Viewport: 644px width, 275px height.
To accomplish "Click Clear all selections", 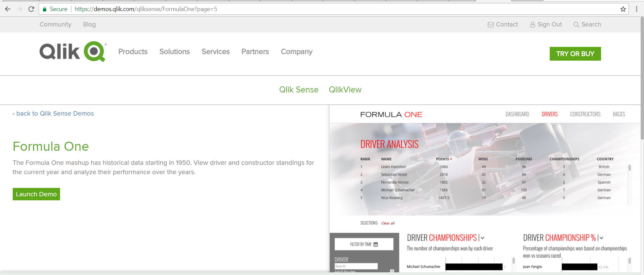I will [x=388, y=223].
